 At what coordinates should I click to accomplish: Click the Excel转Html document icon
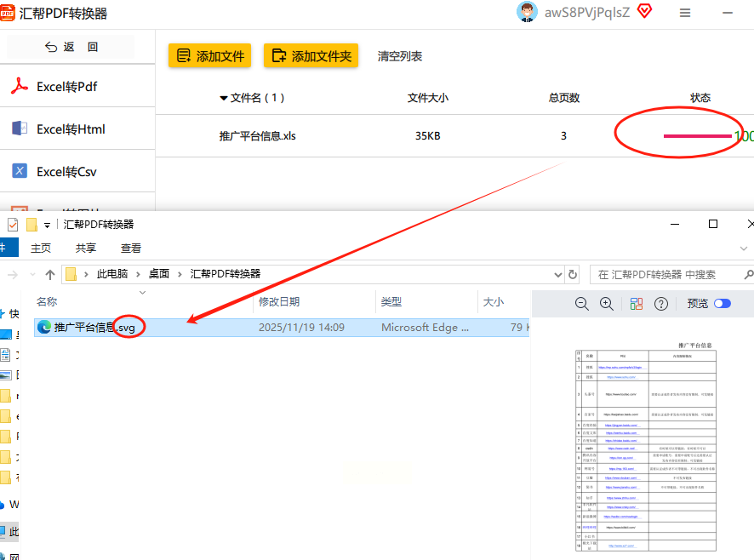click(20, 128)
